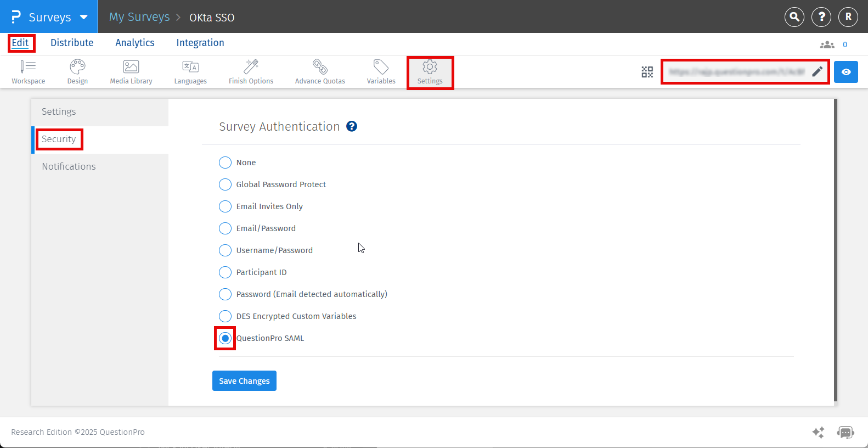Click the OKta SSO survey title

[x=212, y=18]
